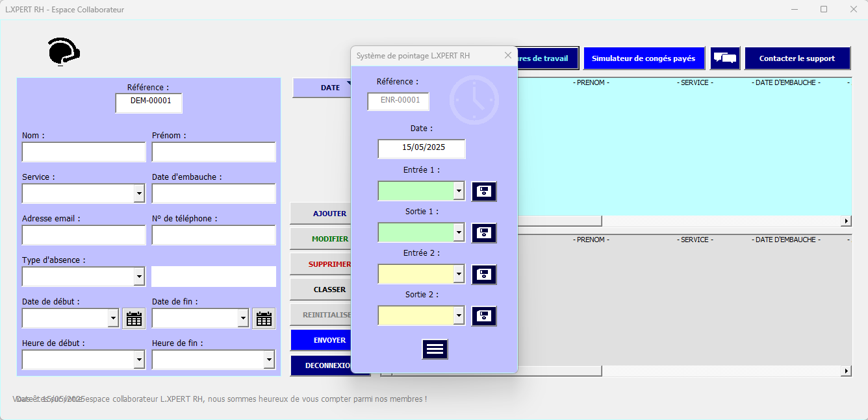This screenshot has height=420, width=868.
Task: Save the Sortie 2 clock-out time
Action: click(x=484, y=316)
